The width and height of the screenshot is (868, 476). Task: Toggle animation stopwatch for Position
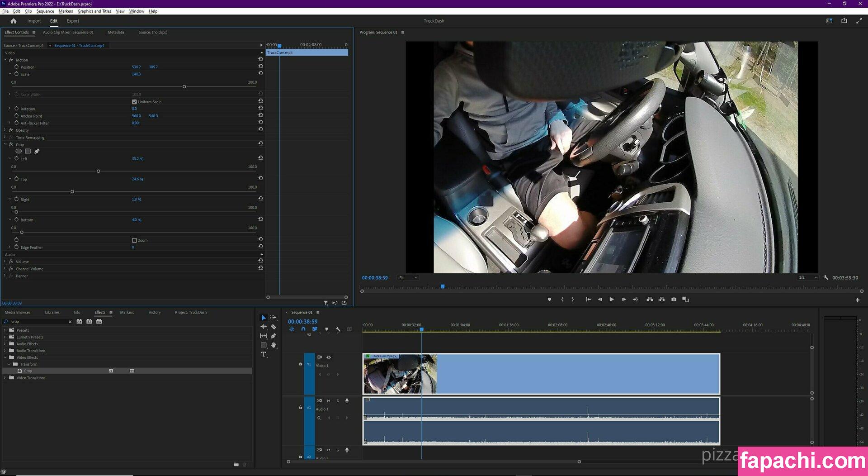pyautogui.click(x=16, y=67)
